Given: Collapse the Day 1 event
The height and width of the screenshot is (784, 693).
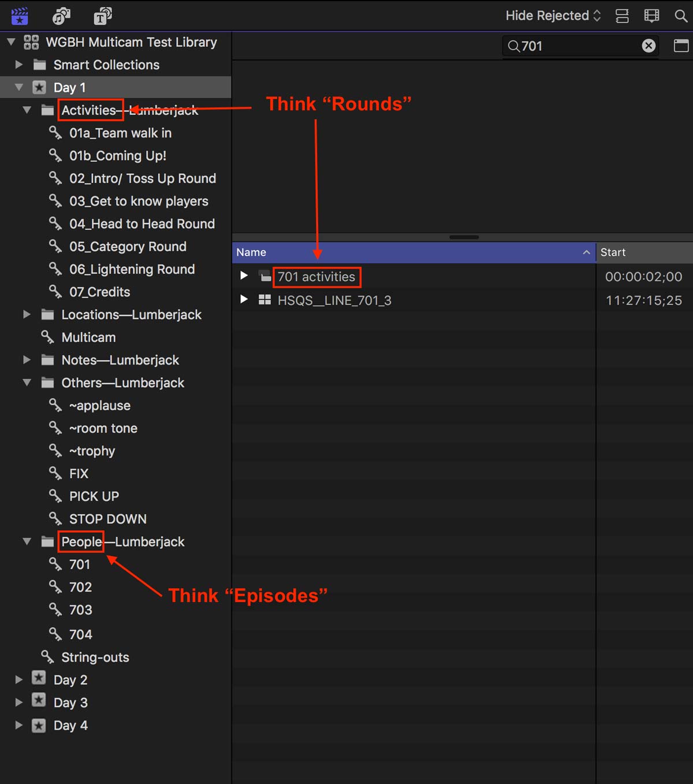Looking at the screenshot, I should pyautogui.click(x=18, y=87).
